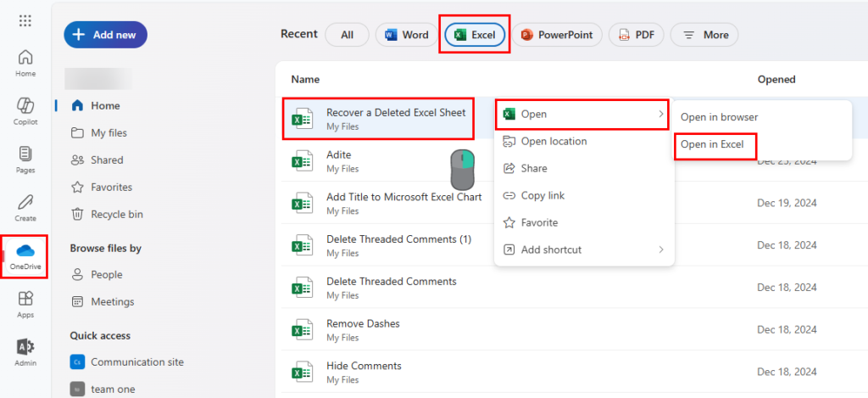
Task: Click Excel icon beside Hide Comments
Action: 303,373
